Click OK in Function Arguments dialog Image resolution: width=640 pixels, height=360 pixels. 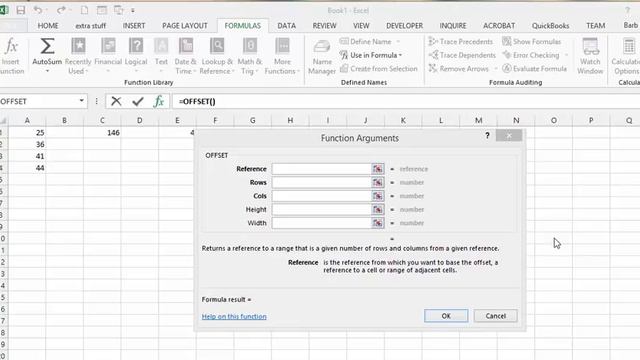coord(446,316)
